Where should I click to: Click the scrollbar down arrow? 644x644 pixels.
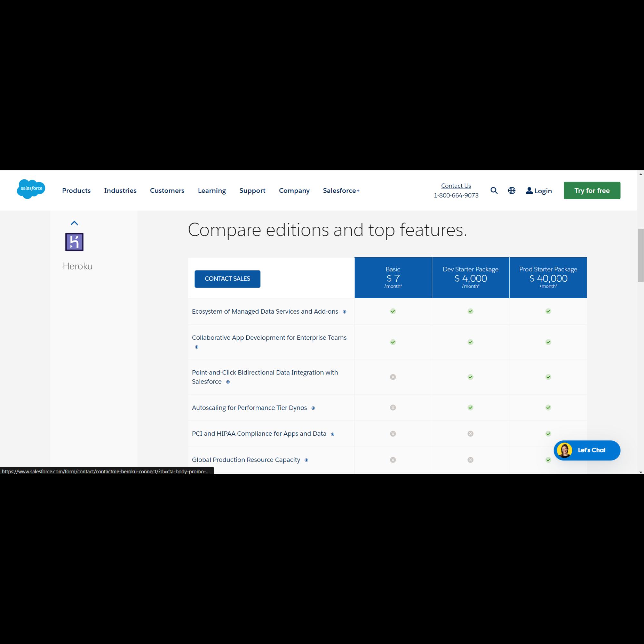click(x=641, y=472)
